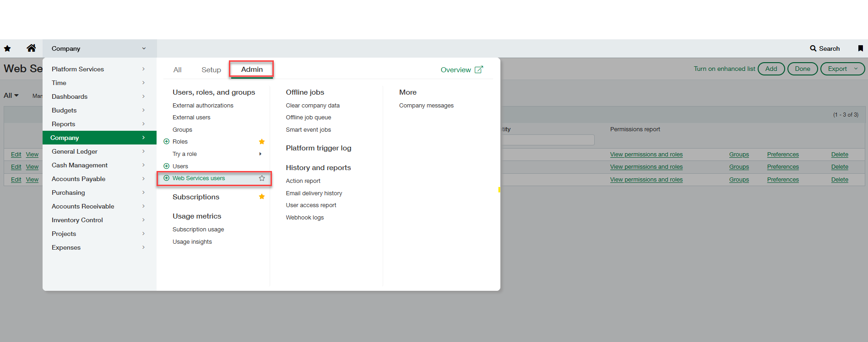The image size is (868, 342).
Task: Open Web Services users
Action: [199, 178]
